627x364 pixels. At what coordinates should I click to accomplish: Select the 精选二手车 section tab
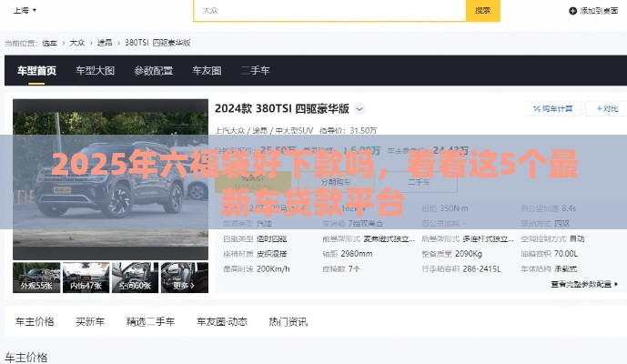tap(150, 321)
